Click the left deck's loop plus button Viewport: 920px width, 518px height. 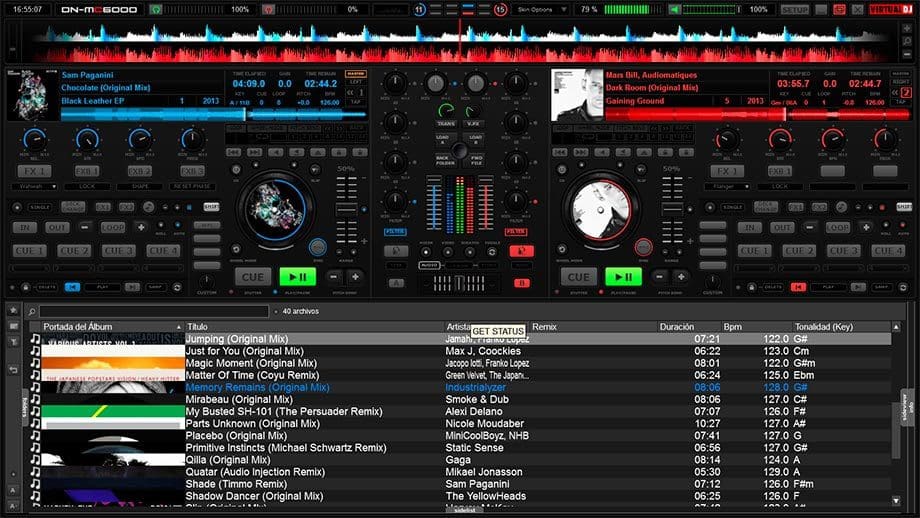[x=141, y=227]
